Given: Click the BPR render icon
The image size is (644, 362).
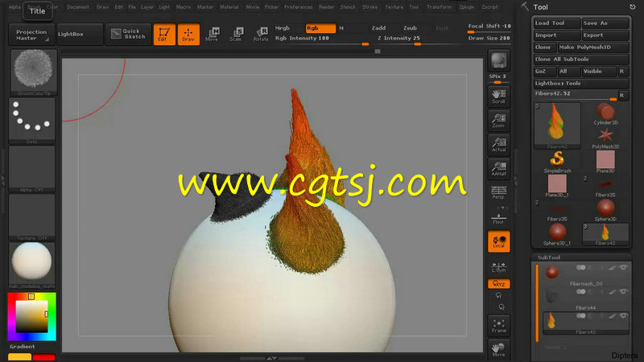Looking at the screenshot, I should click(x=498, y=61).
